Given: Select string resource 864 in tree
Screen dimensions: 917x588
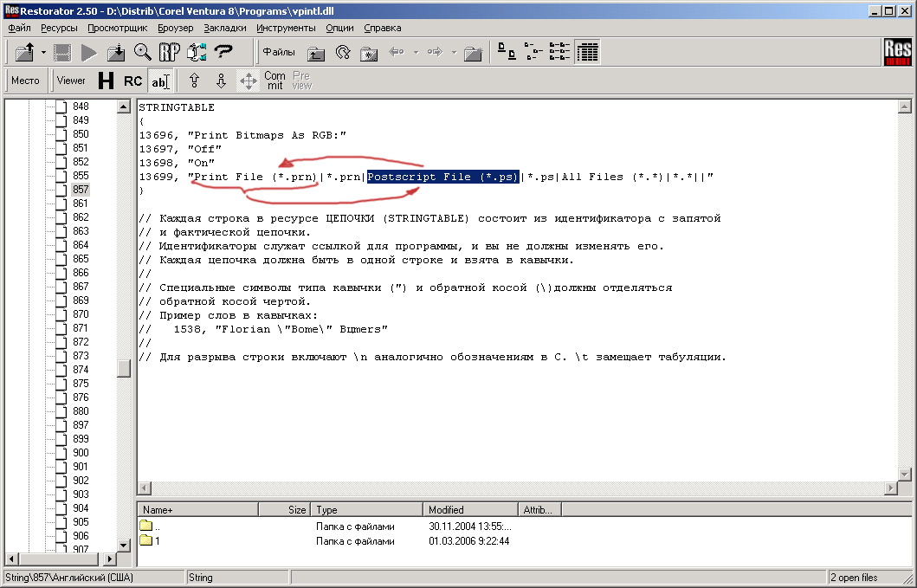Looking at the screenshot, I should point(81,245).
